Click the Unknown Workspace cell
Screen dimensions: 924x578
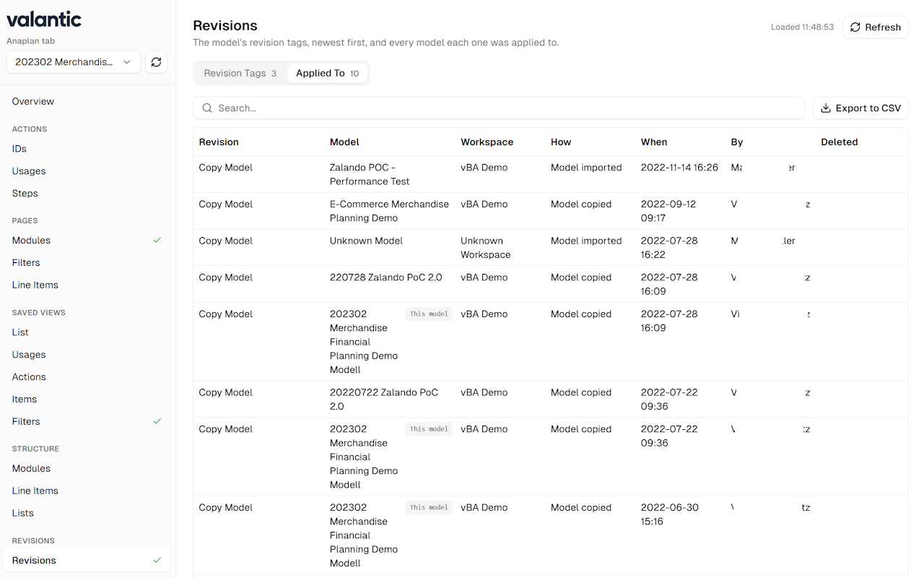click(x=486, y=248)
